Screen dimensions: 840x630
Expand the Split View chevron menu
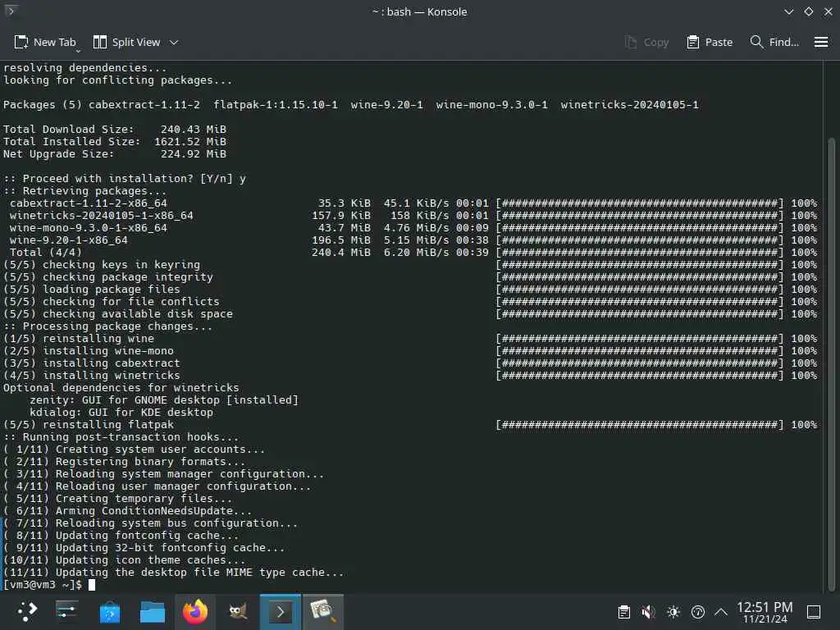pos(174,43)
